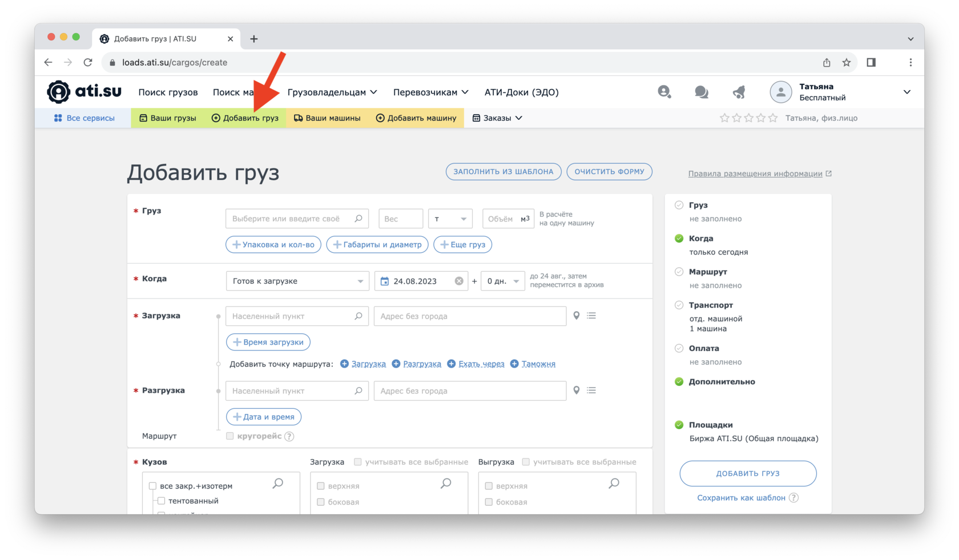This screenshot has height=560, width=959.
Task: Click ОЧИСТИТЬ ФОРМУ button
Action: point(609,172)
